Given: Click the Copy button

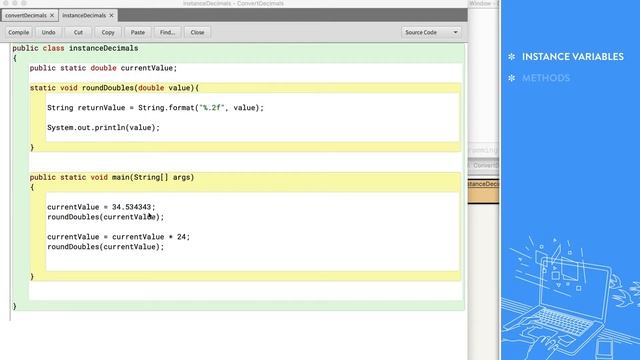Looking at the screenshot, I should coord(108,32).
